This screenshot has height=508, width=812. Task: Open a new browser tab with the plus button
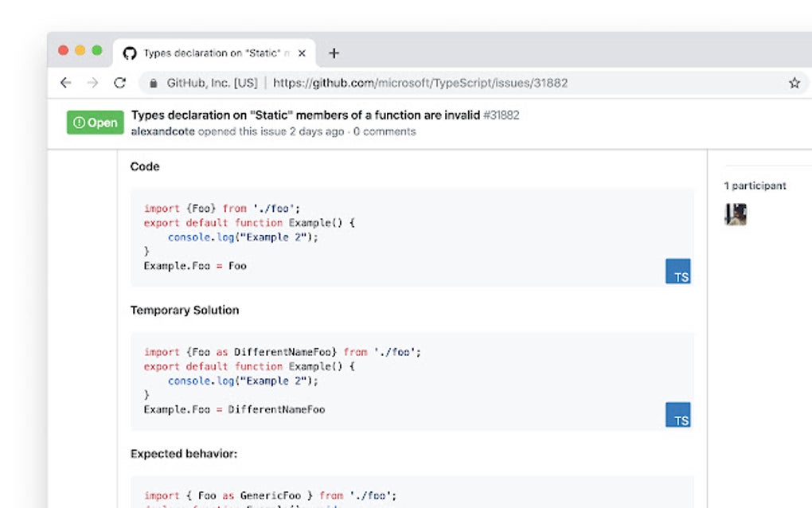(x=334, y=53)
